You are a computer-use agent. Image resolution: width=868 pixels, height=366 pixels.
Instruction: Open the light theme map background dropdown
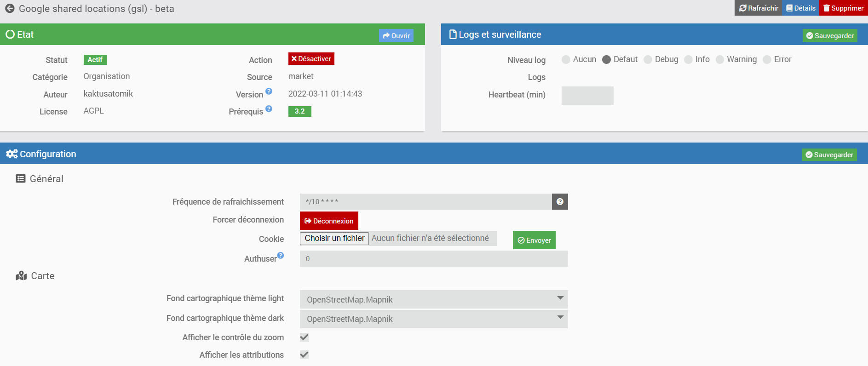pos(434,299)
